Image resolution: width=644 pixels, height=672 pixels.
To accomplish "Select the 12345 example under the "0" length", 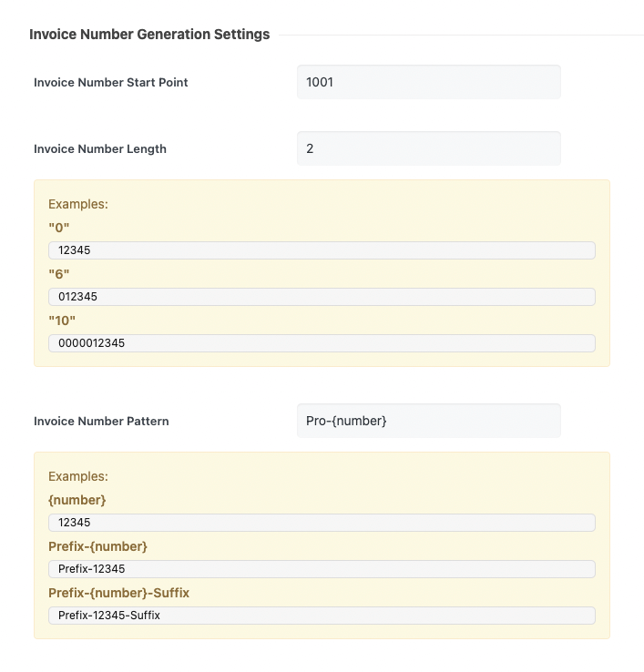I will coord(321,250).
